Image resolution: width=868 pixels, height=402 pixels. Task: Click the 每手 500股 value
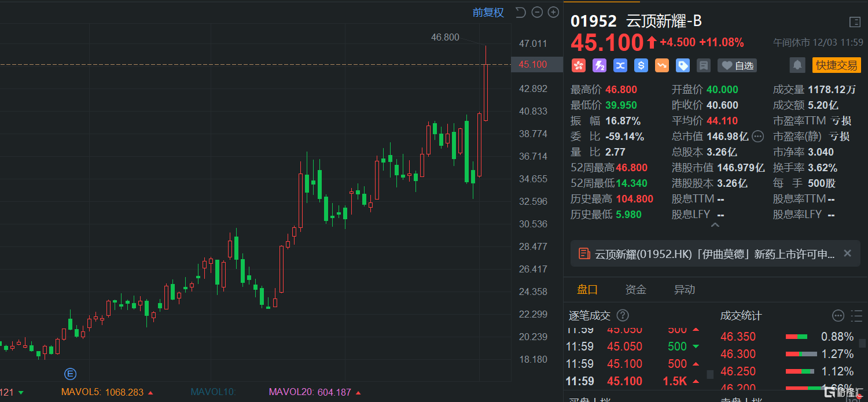[822, 183]
